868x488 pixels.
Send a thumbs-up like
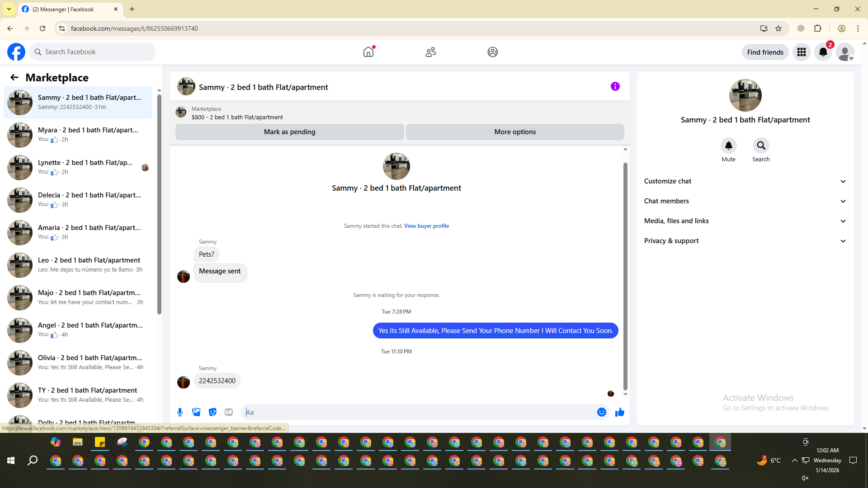[x=619, y=412]
